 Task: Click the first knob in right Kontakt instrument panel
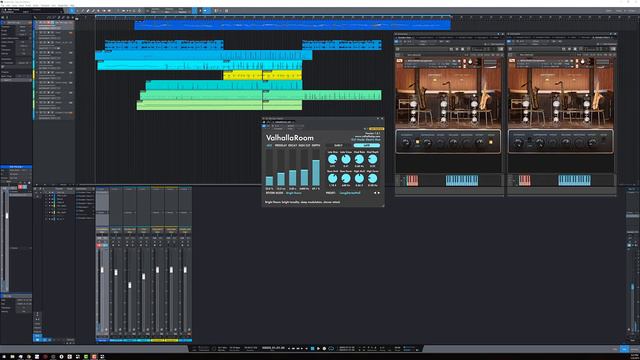[x=518, y=142]
